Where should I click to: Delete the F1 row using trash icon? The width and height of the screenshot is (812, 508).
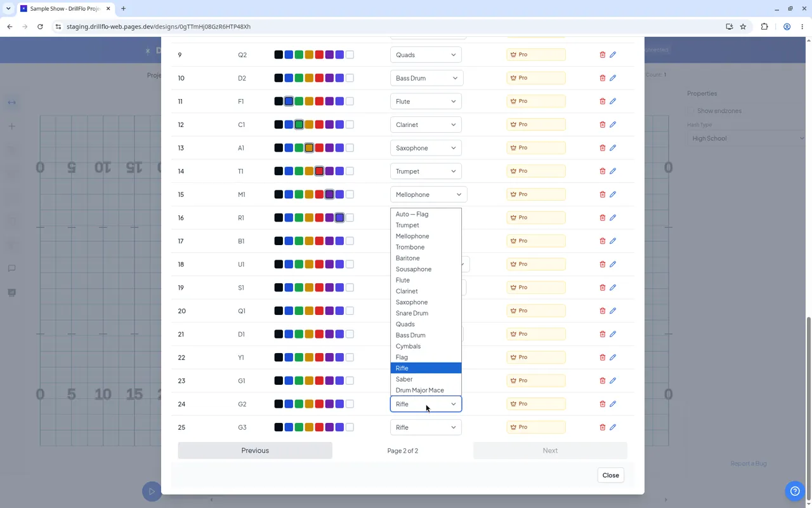(x=603, y=102)
